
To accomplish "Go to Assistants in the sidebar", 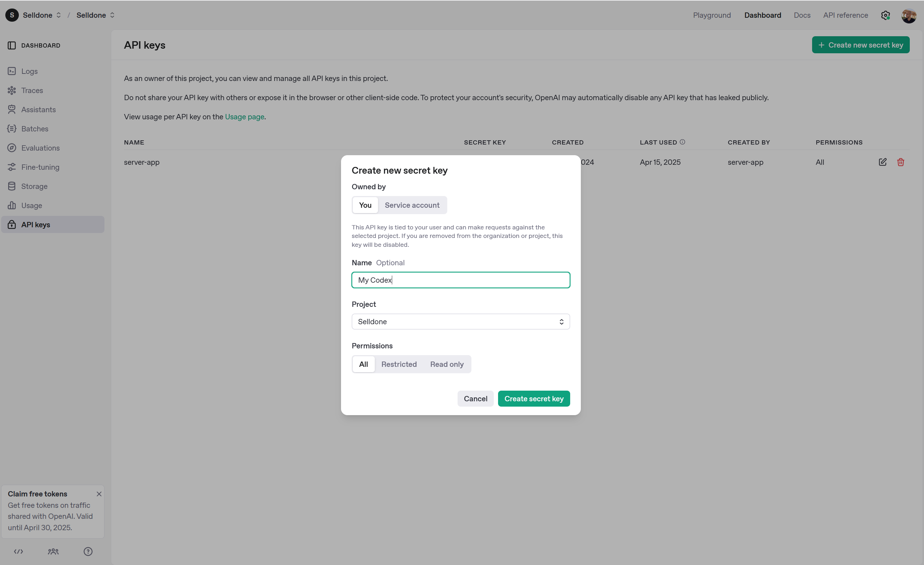I will 53,109.
